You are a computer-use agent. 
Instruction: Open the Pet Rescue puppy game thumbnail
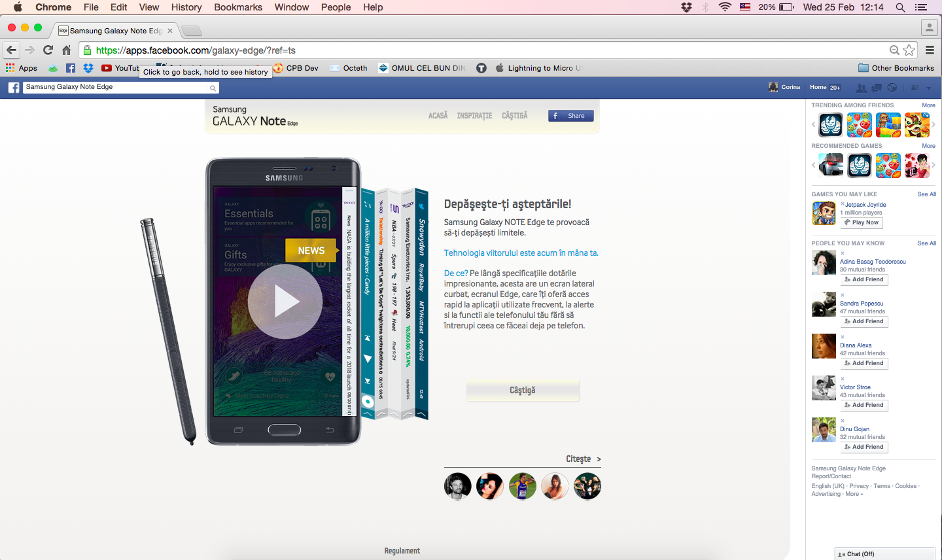(x=888, y=124)
